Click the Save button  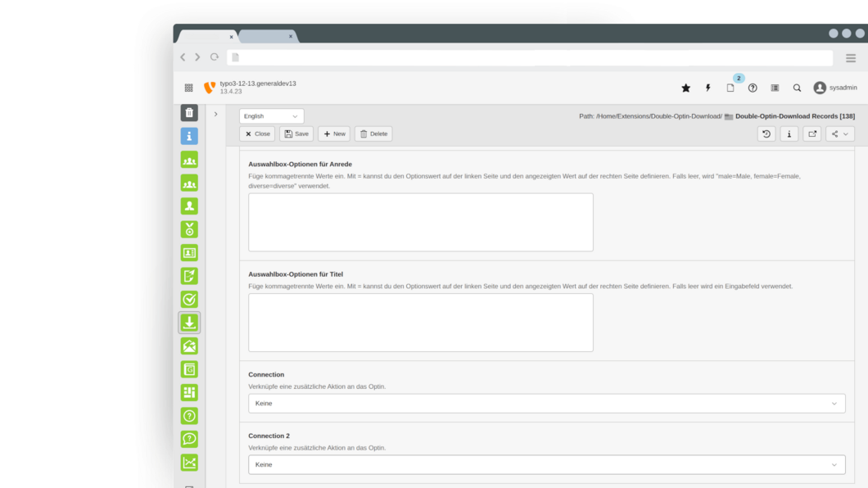(x=296, y=133)
